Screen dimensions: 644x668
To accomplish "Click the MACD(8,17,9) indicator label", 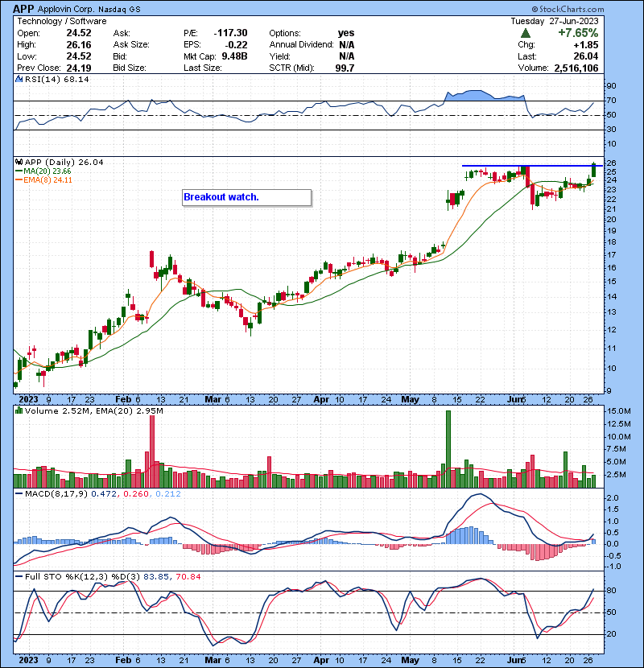I will (56, 494).
